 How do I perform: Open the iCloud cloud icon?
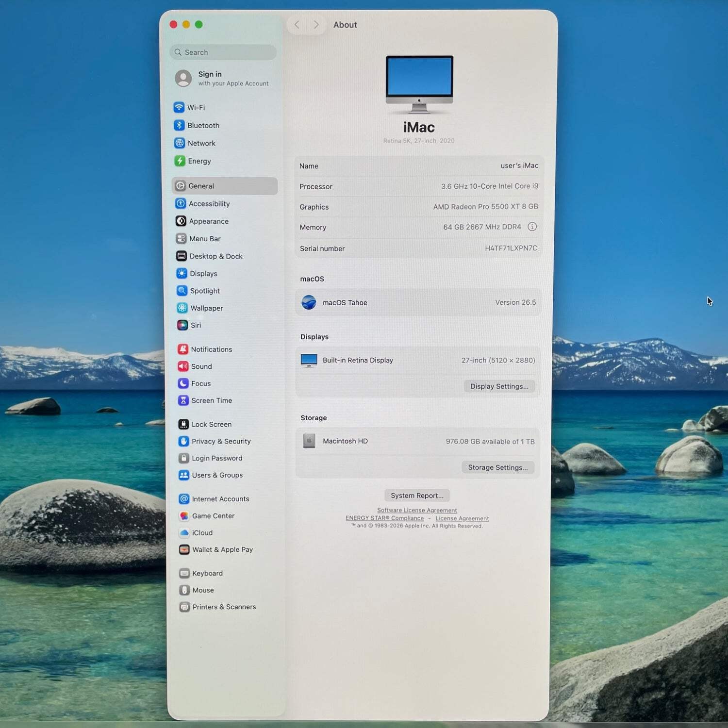pos(184,532)
